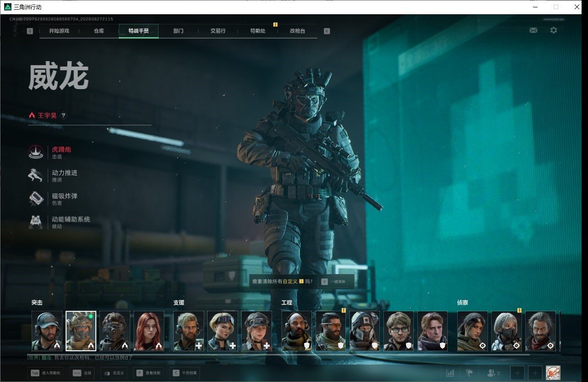Click the world chat message line

[80, 357]
